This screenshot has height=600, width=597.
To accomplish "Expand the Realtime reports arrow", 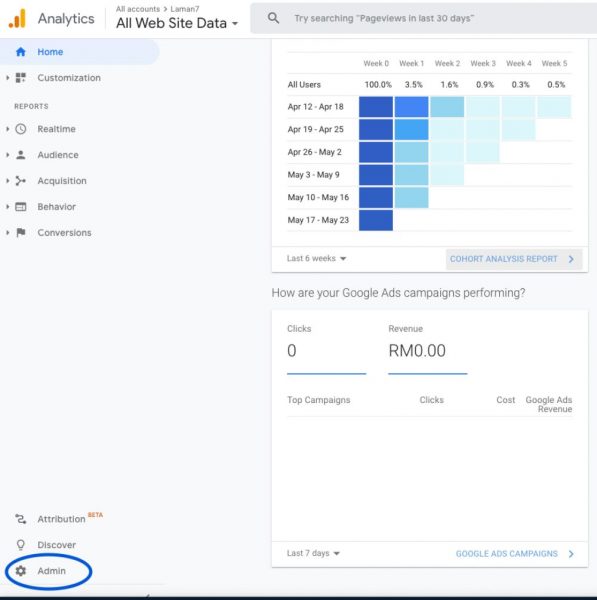I will click(8, 129).
